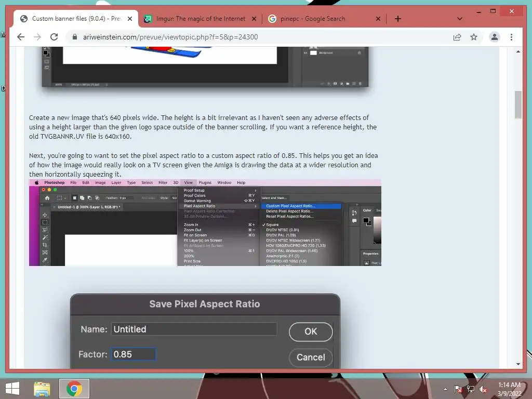Click the text starting 'Next, you're going to want'

pyautogui.click(x=204, y=165)
